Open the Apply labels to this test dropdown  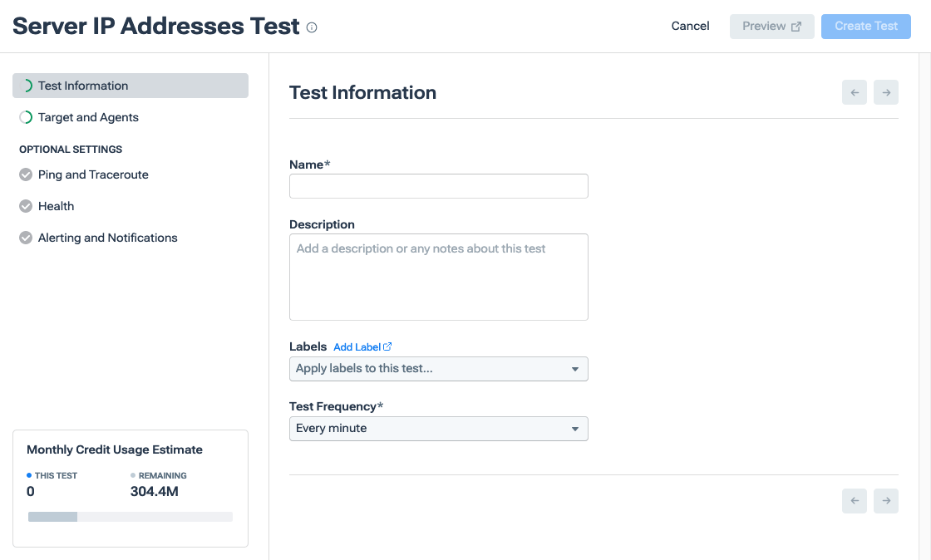click(x=438, y=369)
